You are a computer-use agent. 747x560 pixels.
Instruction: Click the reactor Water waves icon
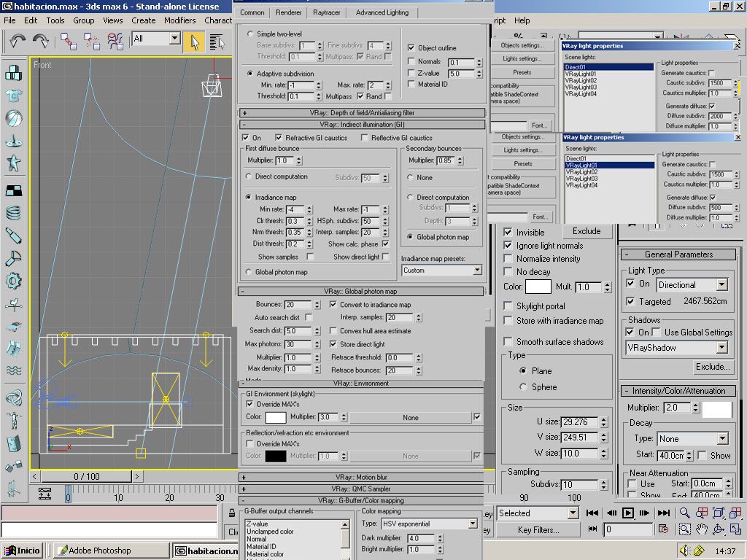click(13, 370)
